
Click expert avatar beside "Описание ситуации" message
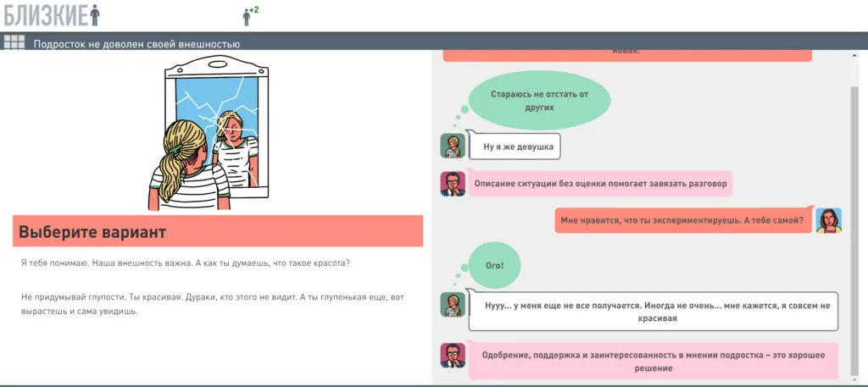coord(453,184)
